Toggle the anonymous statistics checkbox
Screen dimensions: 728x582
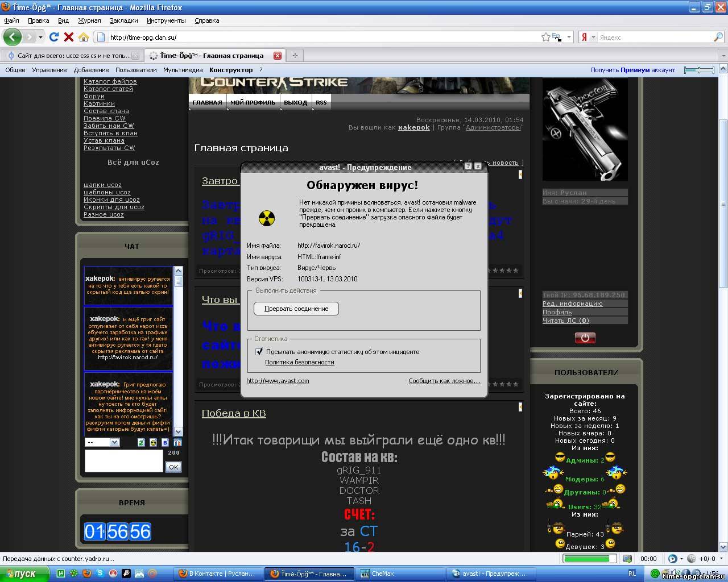(259, 352)
